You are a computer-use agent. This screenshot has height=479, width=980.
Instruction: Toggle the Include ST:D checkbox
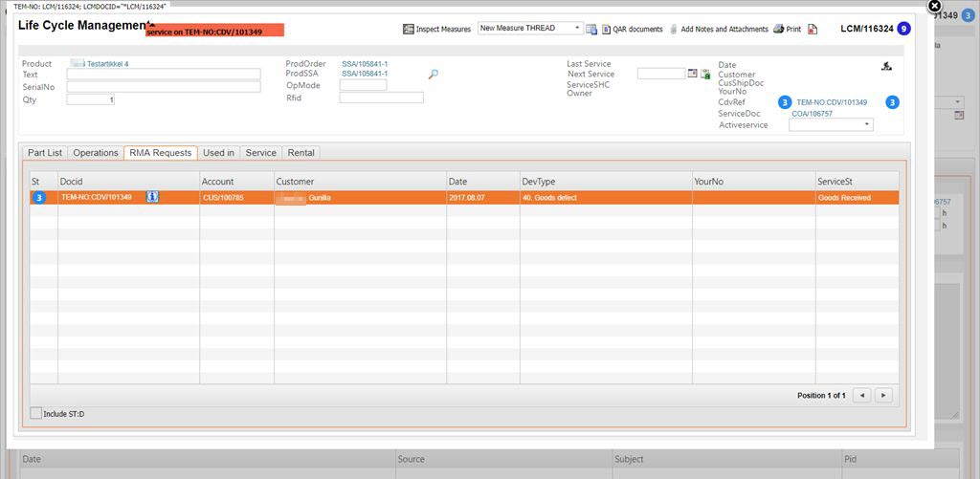click(x=36, y=413)
